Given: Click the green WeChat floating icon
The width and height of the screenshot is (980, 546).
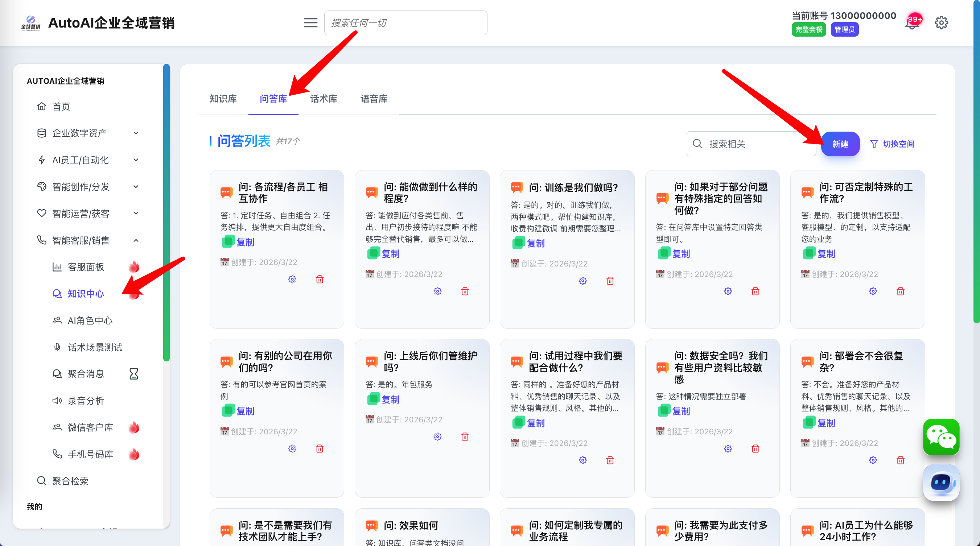Looking at the screenshot, I should click(941, 437).
